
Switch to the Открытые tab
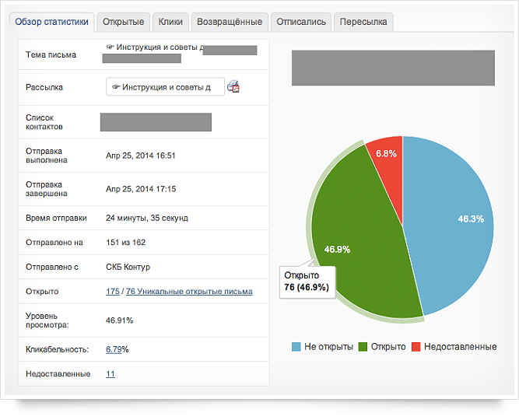[x=123, y=22]
